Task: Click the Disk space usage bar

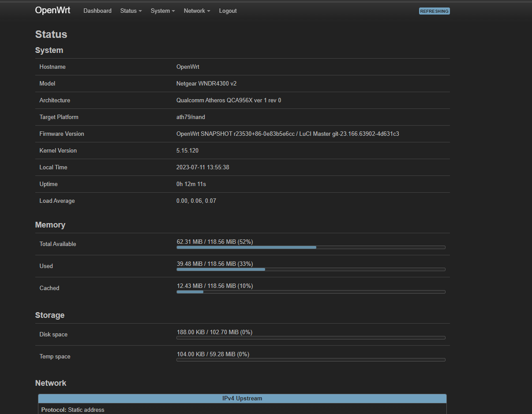Action: (x=311, y=338)
